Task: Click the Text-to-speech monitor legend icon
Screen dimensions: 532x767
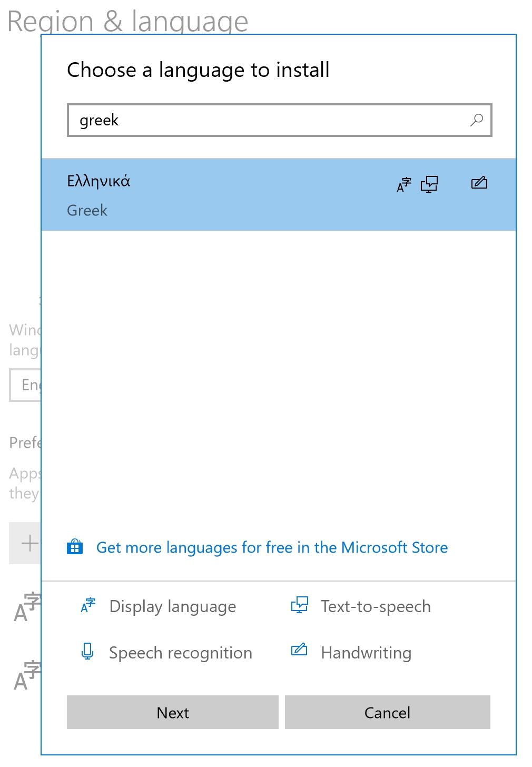Action: (x=299, y=606)
